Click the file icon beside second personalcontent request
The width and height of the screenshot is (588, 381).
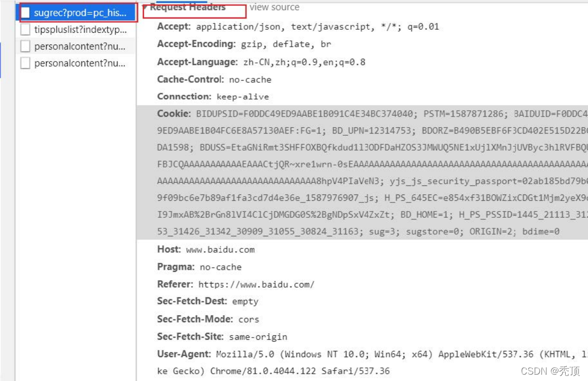click(x=25, y=63)
